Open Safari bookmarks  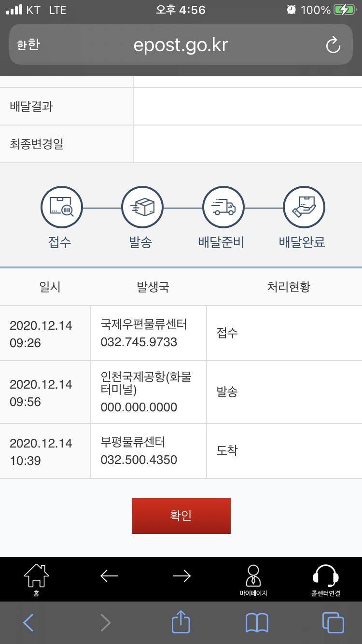coord(257,623)
